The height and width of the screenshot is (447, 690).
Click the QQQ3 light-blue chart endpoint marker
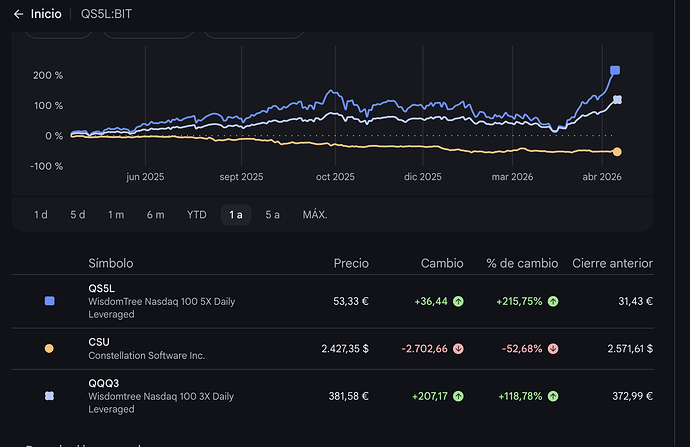click(617, 100)
